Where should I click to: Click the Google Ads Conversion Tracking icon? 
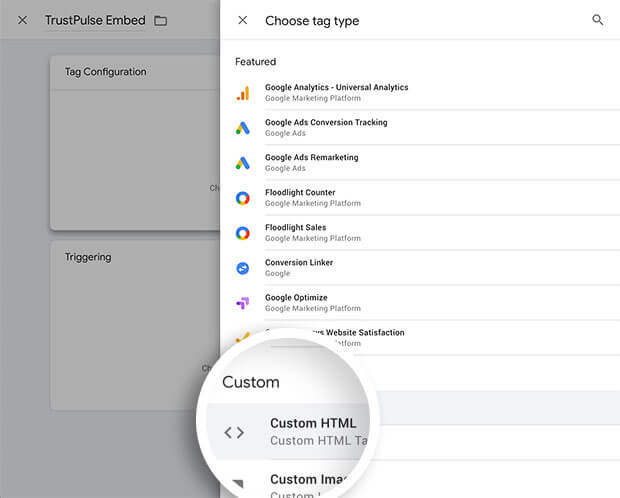243,128
